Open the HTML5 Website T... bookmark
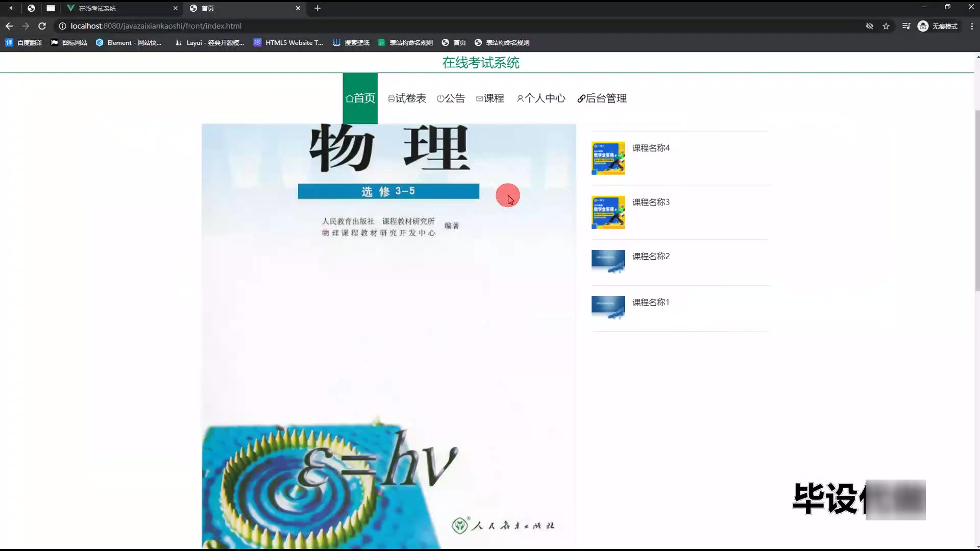The width and height of the screenshot is (980, 551). coord(288,43)
